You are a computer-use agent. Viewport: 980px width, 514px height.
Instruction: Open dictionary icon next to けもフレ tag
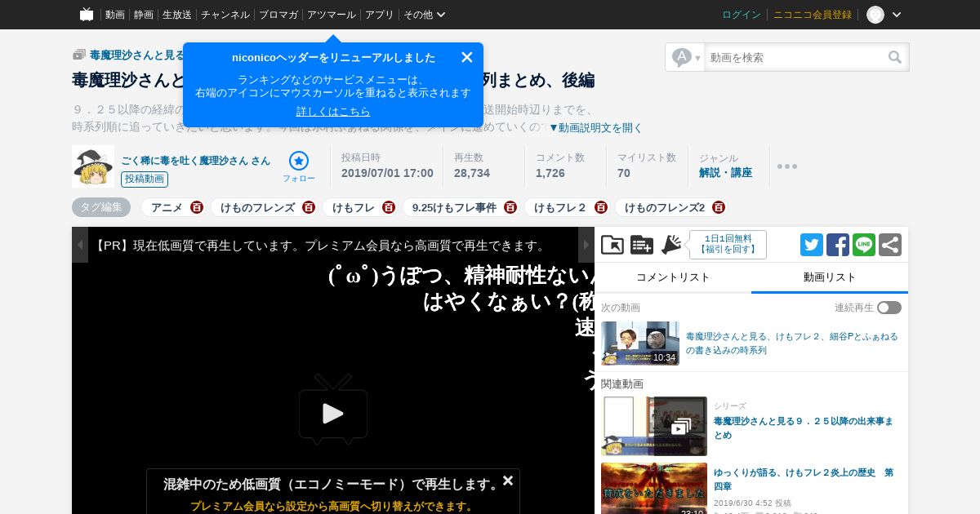pyautogui.click(x=389, y=207)
